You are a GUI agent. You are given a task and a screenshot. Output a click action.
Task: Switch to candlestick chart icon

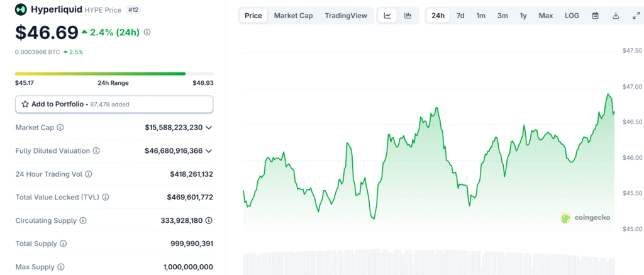408,16
